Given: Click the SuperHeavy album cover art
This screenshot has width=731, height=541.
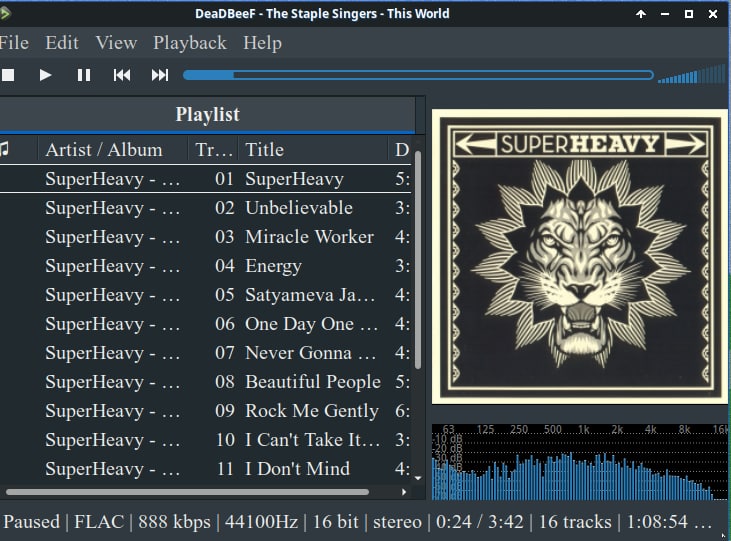Looking at the screenshot, I should coord(579,257).
